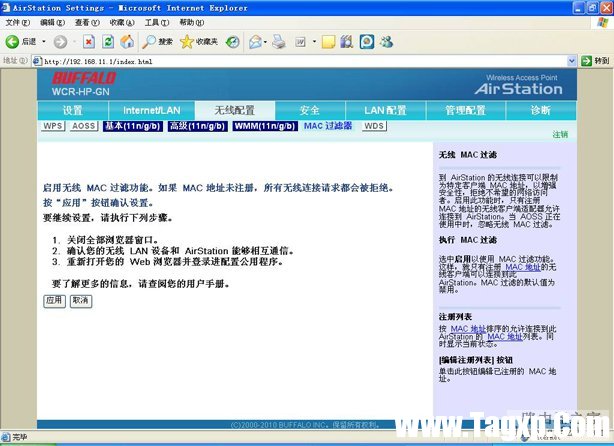Click the 注销 logout link
The width and height of the screenshot is (614, 446).
pos(560,134)
